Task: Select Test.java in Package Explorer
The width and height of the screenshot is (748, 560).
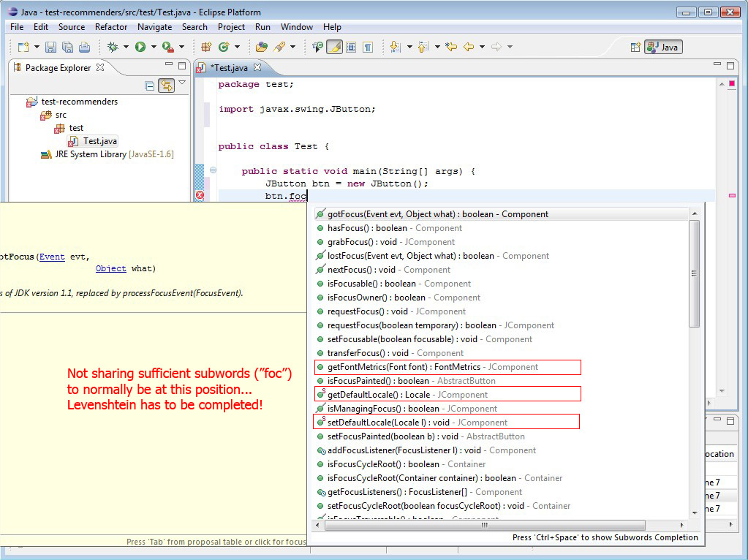Action: pos(94,140)
